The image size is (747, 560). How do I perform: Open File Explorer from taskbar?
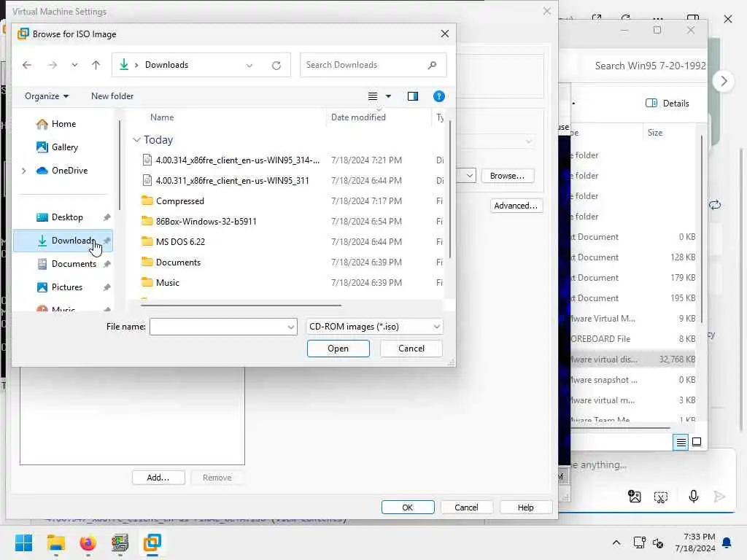[56, 542]
